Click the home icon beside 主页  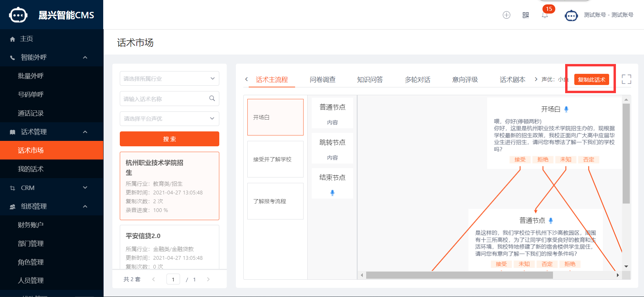pos(13,39)
